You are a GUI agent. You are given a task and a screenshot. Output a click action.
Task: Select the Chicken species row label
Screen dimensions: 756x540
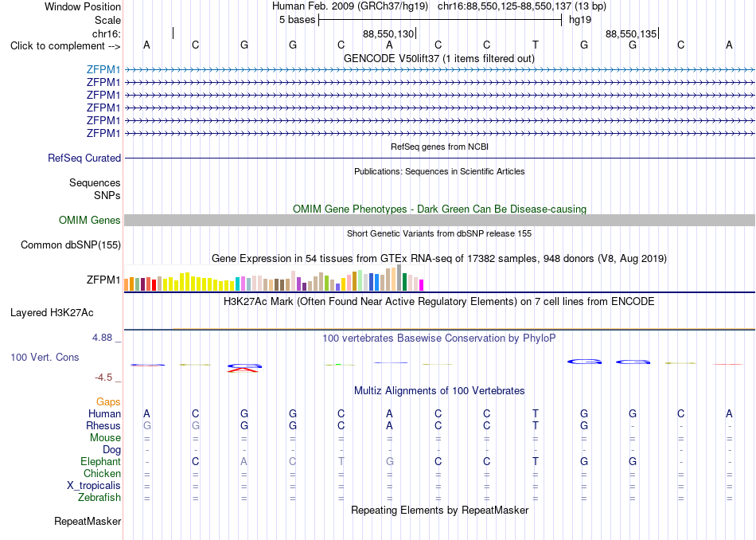point(102,474)
